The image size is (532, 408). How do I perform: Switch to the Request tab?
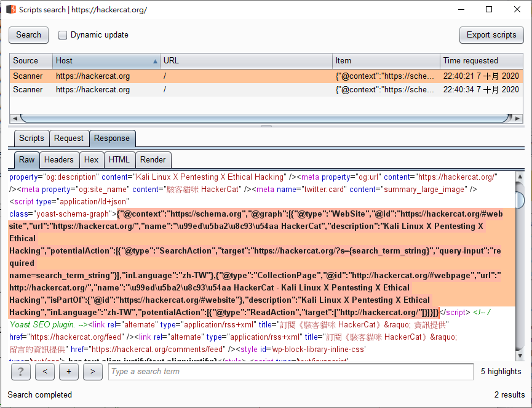click(68, 138)
